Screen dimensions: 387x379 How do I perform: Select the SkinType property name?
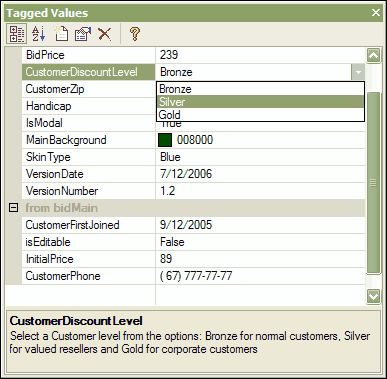pos(48,157)
